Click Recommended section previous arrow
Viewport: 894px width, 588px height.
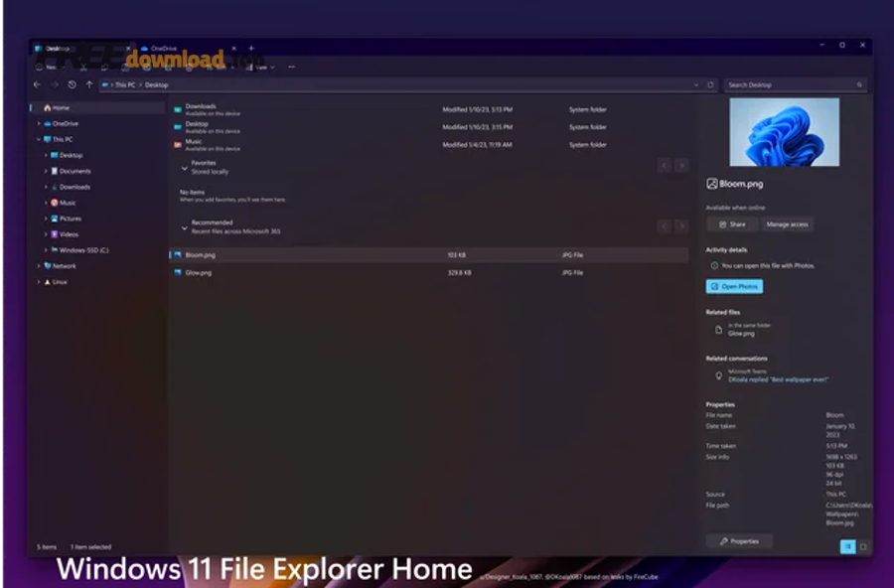(x=665, y=227)
